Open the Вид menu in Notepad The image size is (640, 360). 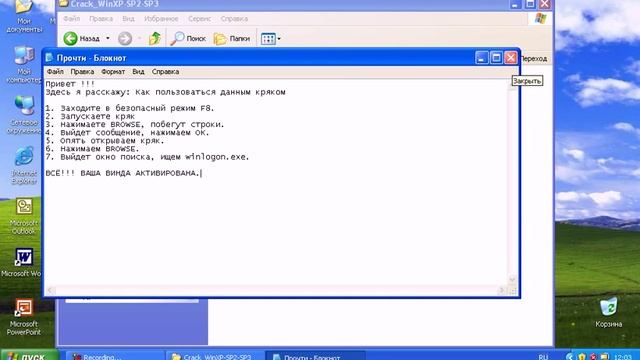pos(138,71)
